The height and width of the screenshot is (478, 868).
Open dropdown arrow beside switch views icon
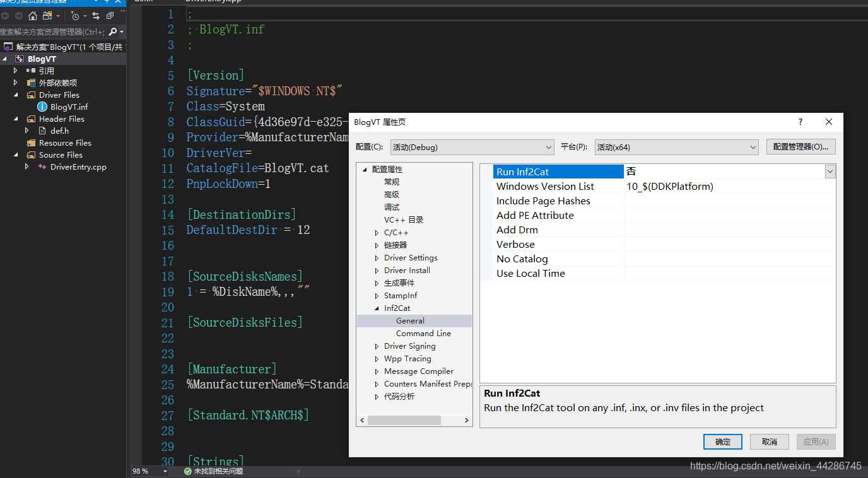(x=58, y=16)
